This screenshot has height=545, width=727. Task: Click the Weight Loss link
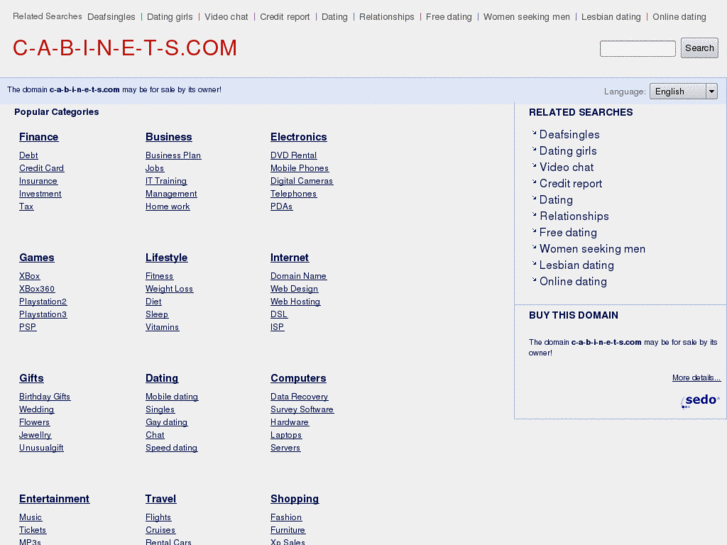[x=169, y=289]
